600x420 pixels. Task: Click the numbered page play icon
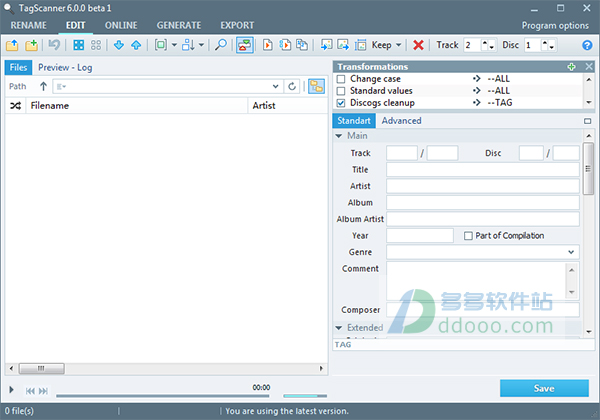(x=285, y=45)
